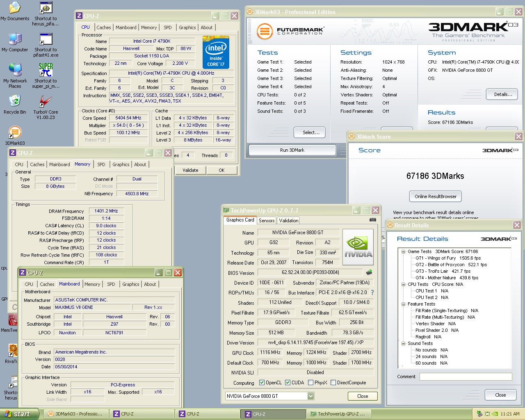This screenshot has width=525, height=420.
Task: Activate the 3DMark03 taskbar button
Action: [x=76, y=414]
